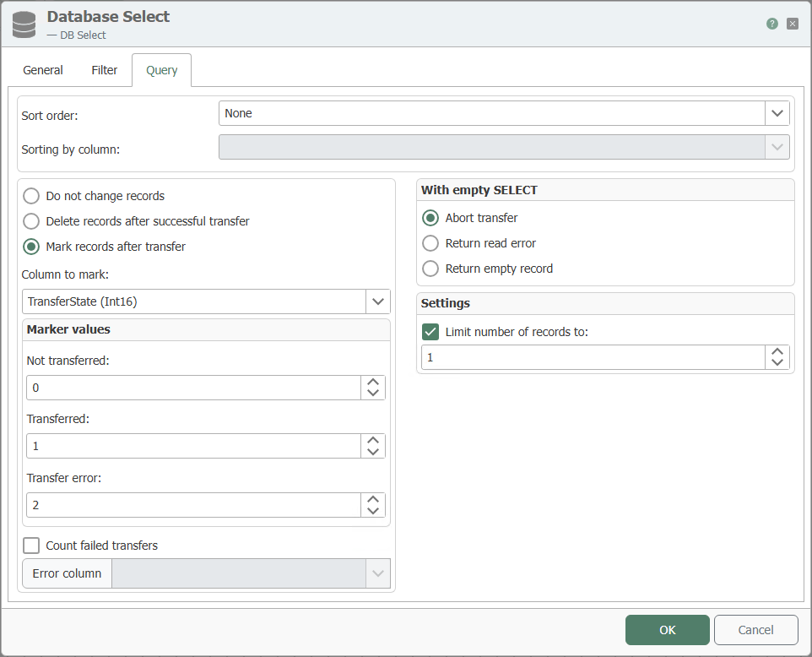Screen dimensions: 812x657
Task: Click the Marker values group heading
Action: click(x=68, y=329)
